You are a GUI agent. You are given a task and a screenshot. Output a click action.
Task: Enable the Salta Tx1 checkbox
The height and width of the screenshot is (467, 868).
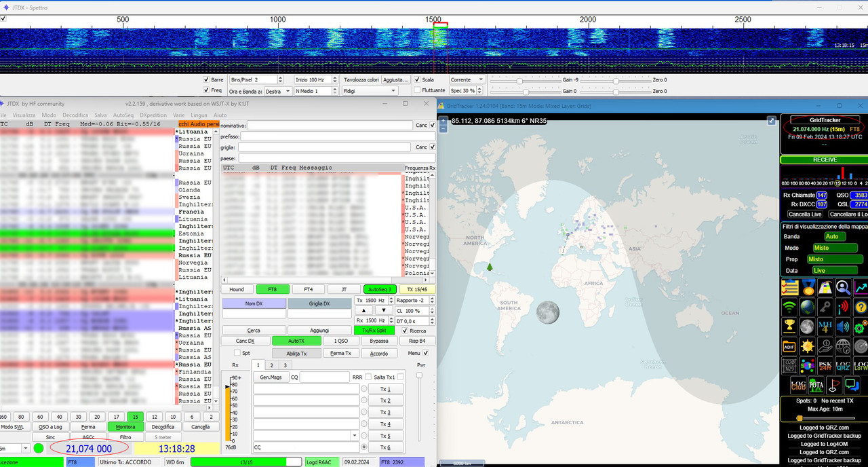[x=400, y=377]
